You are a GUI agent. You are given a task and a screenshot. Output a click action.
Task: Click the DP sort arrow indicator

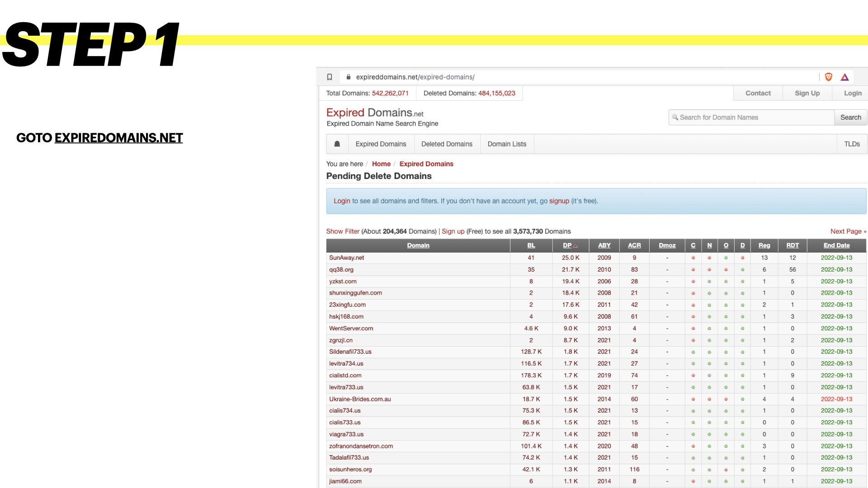point(576,246)
